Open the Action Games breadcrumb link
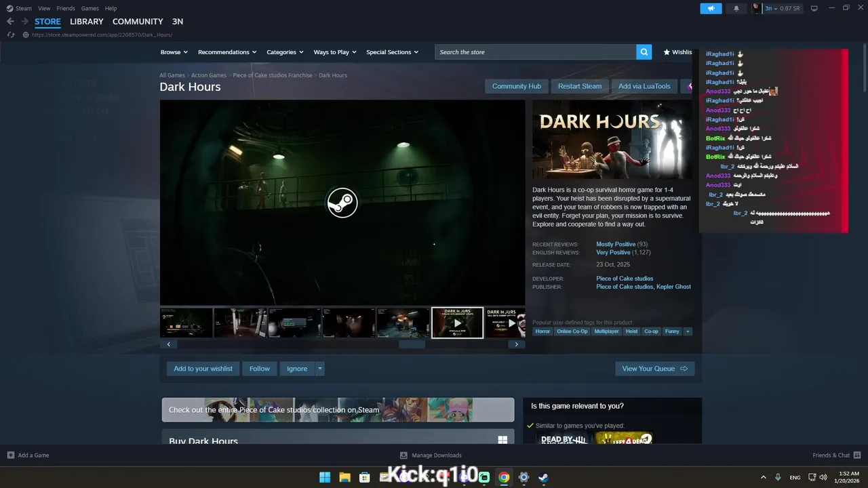Screen dimensions: 868x488 [209, 75]
